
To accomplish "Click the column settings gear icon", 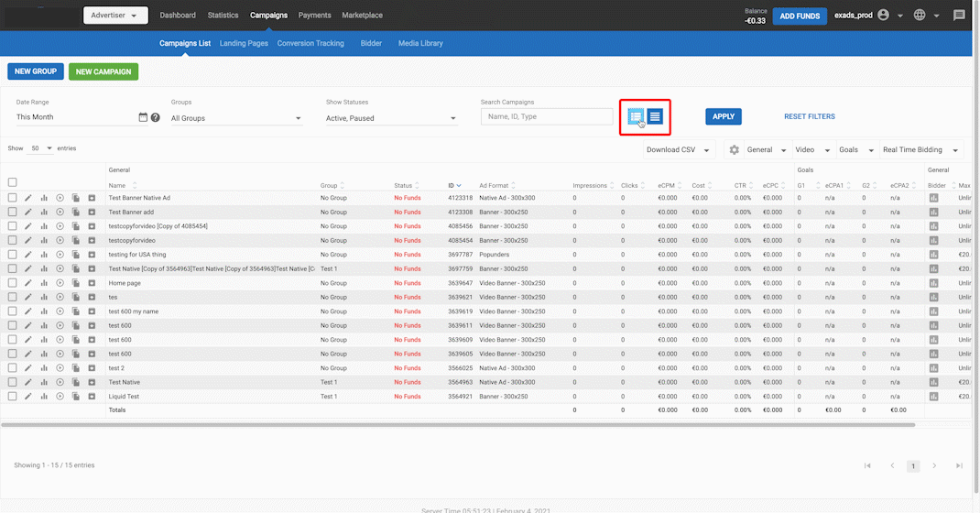I will pos(734,150).
